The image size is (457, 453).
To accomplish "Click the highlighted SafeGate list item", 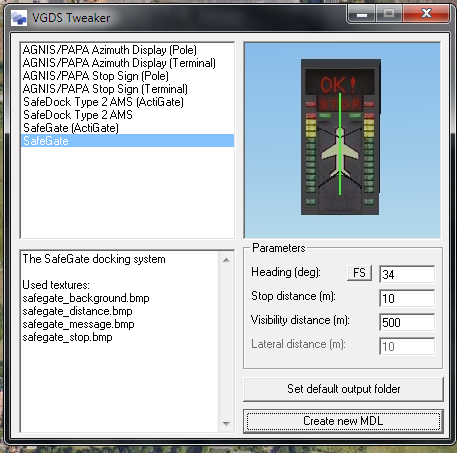I will [x=128, y=141].
